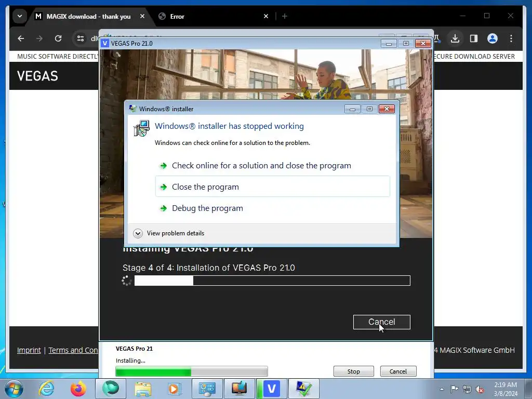Maximize the Chrome browser window
The height and width of the screenshot is (399, 532).
(x=486, y=16)
